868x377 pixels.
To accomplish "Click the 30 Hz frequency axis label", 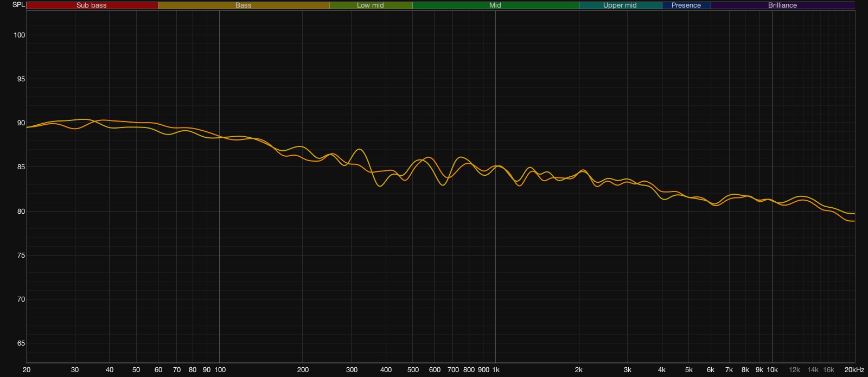I will coord(75,370).
